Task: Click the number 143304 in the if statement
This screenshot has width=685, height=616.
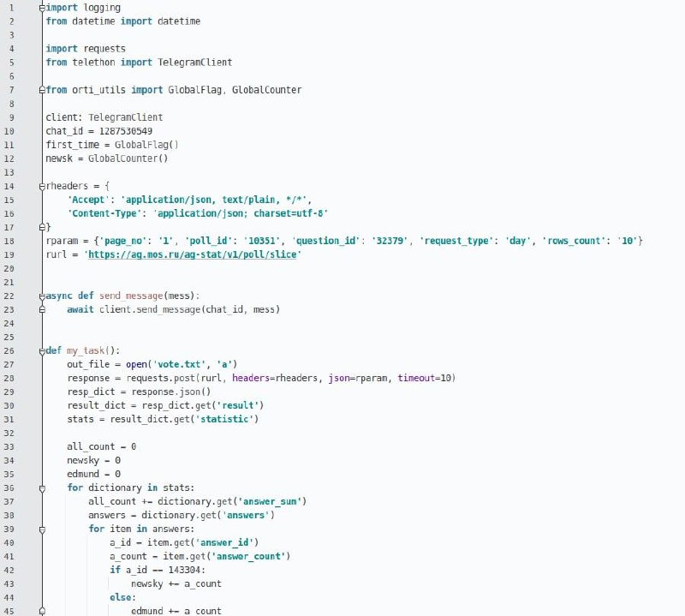Action: [x=184, y=570]
